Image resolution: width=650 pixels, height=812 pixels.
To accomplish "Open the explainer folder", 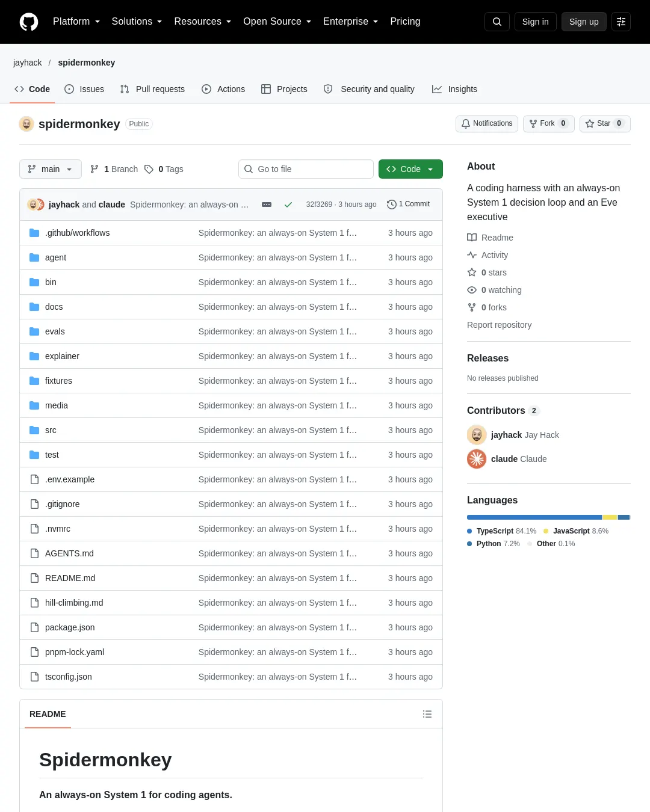I will click(62, 356).
